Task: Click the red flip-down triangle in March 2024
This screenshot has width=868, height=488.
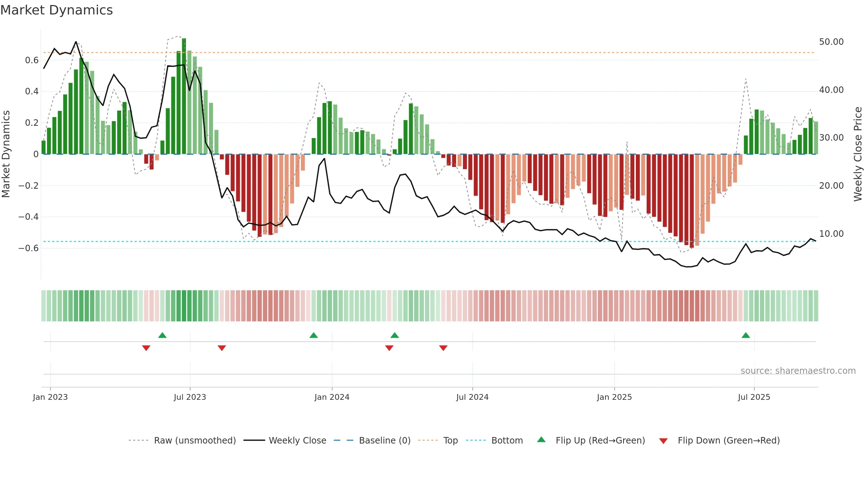Action: click(389, 348)
